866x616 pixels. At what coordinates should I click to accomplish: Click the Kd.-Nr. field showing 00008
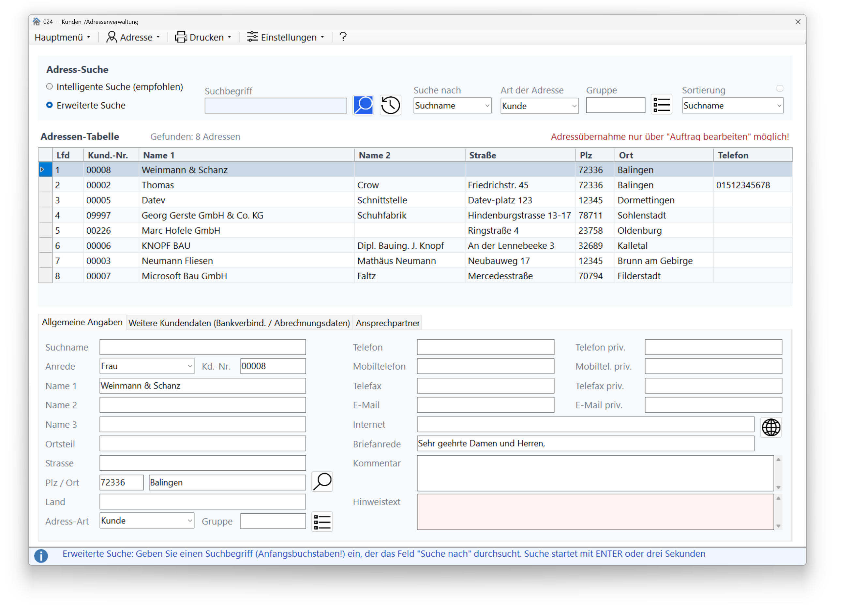point(273,366)
